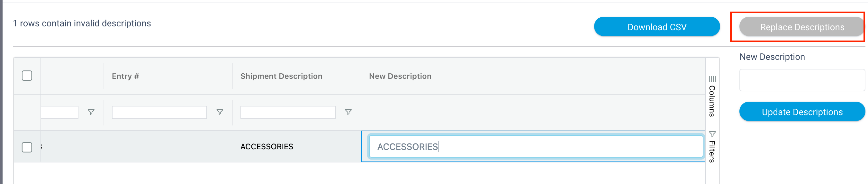This screenshot has width=868, height=184.
Task: Open the Entry # column filter icon
Action: (220, 112)
